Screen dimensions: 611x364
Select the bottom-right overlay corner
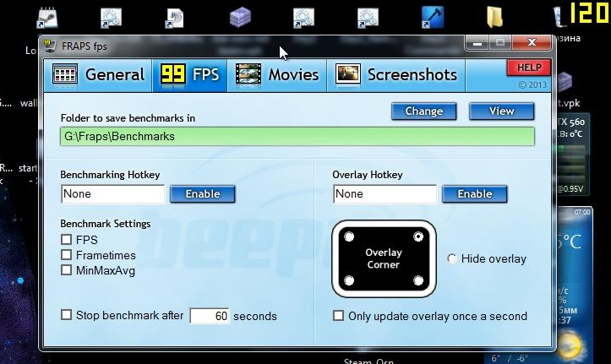tap(418, 280)
